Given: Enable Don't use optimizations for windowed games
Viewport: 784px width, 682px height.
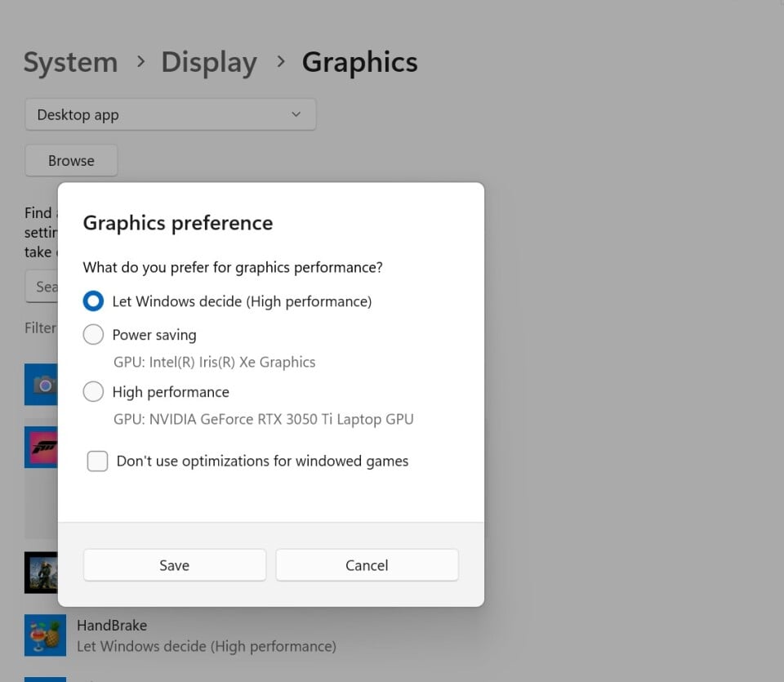Looking at the screenshot, I should click(x=98, y=461).
